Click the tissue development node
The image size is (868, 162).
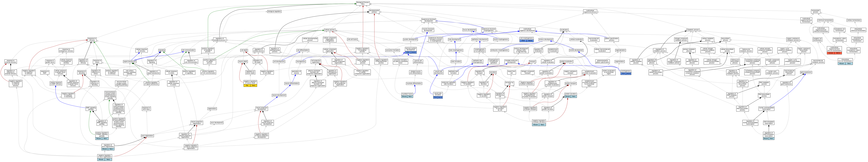(x=469, y=30)
